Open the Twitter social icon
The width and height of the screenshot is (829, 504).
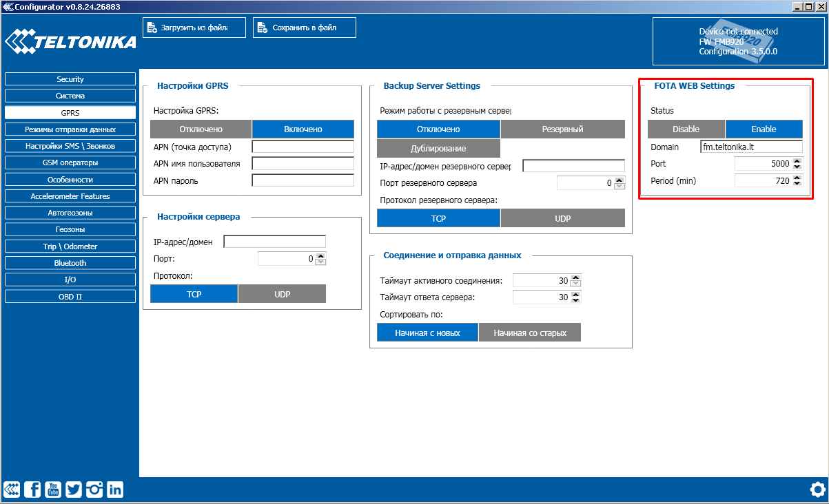coord(74,490)
